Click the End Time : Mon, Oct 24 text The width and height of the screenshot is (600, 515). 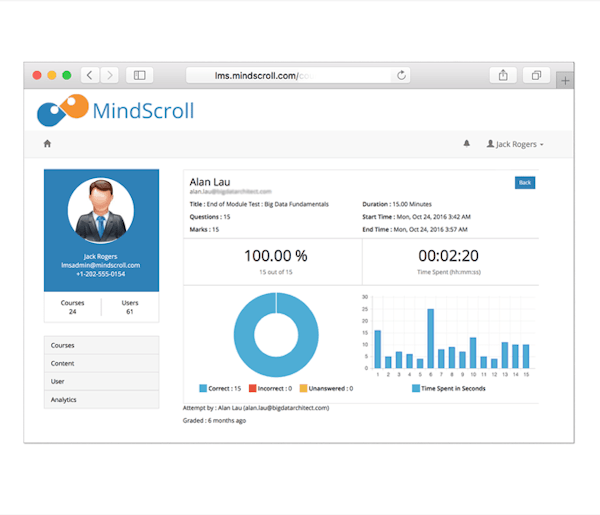[415, 230]
